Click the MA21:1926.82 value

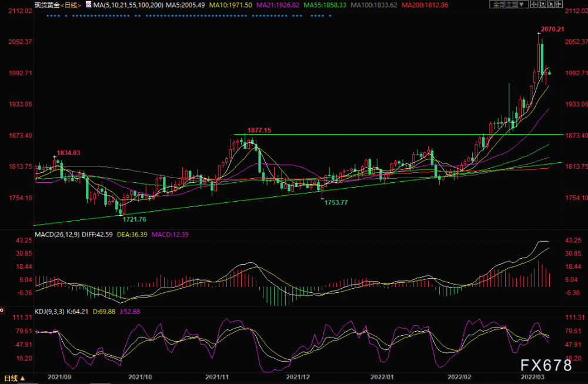point(278,5)
